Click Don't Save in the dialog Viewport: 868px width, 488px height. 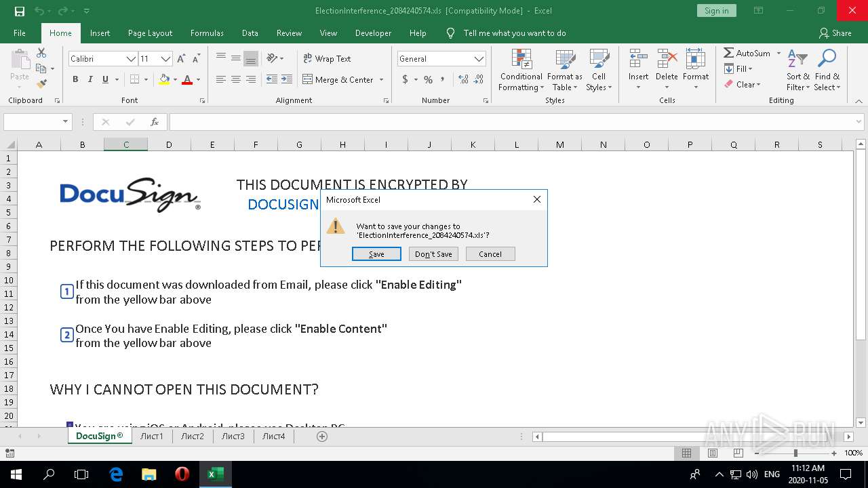click(433, 254)
